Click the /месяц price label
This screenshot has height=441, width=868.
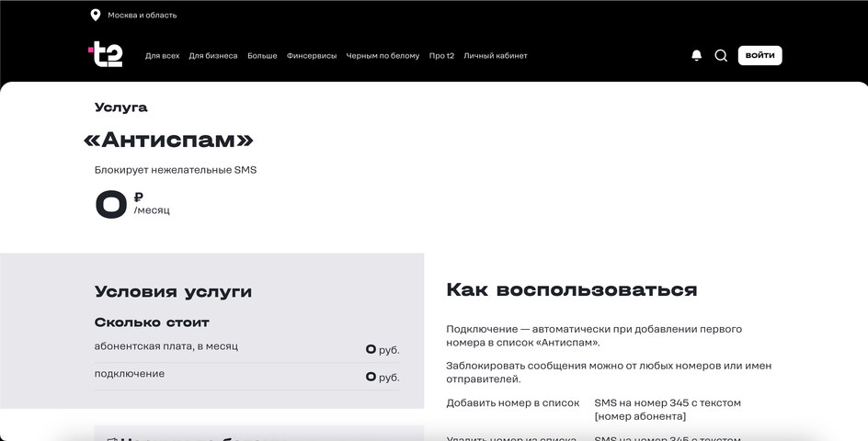point(152,210)
